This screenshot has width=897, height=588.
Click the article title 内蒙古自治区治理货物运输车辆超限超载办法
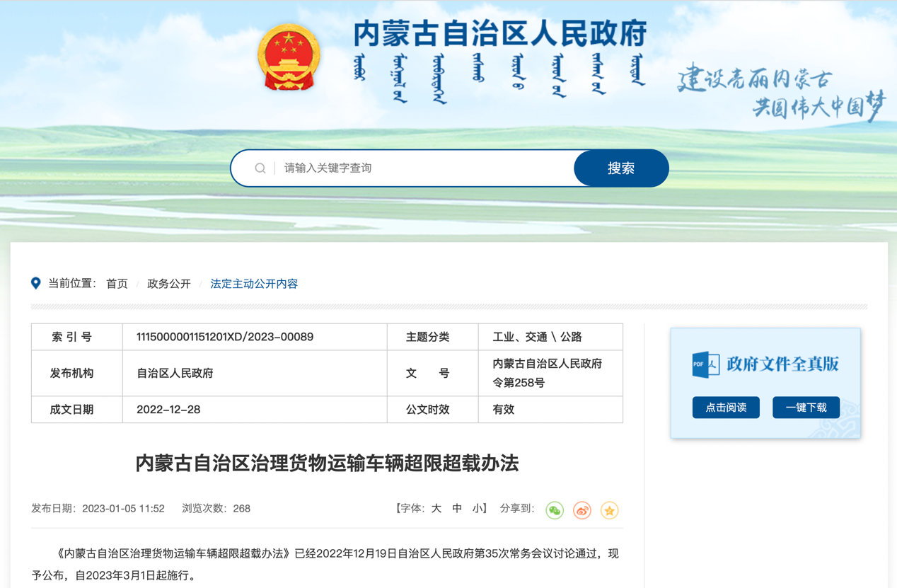327,463
